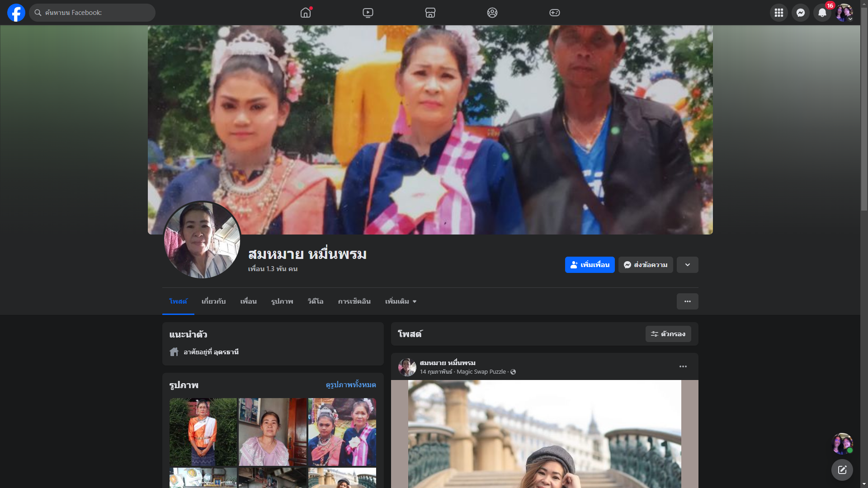
Task: Open the Home feed icon
Action: (x=306, y=13)
